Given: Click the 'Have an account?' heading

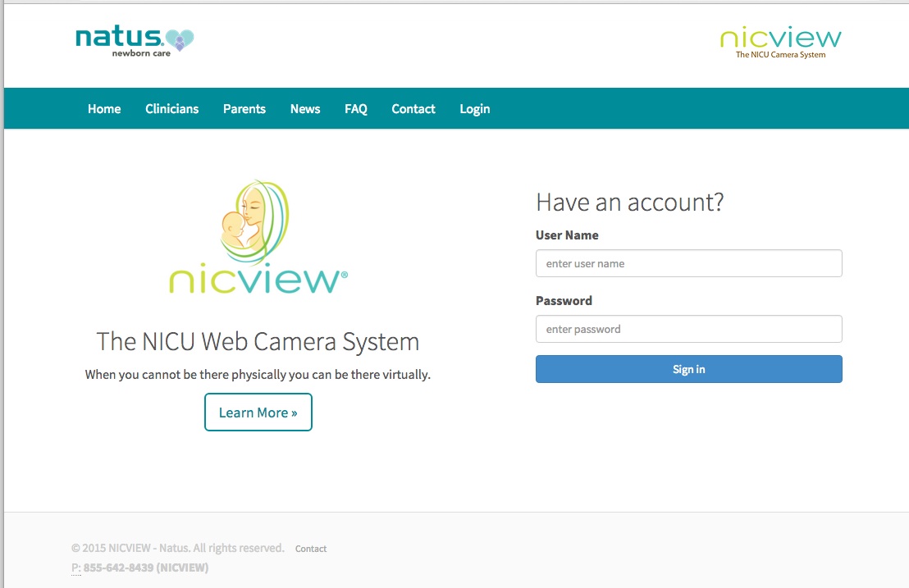Looking at the screenshot, I should (629, 203).
